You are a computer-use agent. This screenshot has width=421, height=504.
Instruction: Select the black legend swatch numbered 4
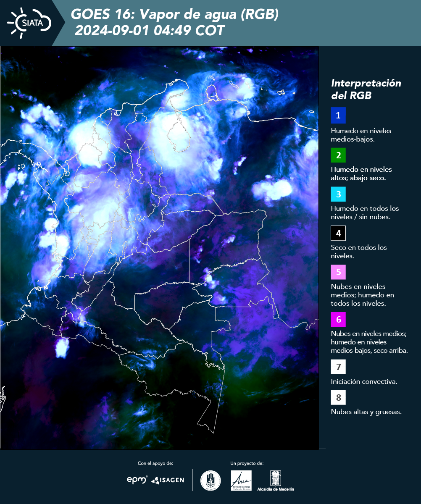338,233
